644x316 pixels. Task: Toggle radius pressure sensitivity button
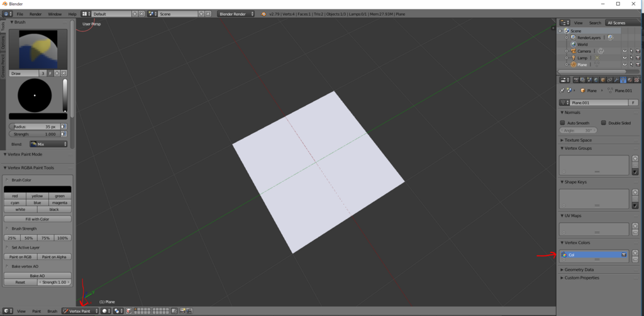64,127
